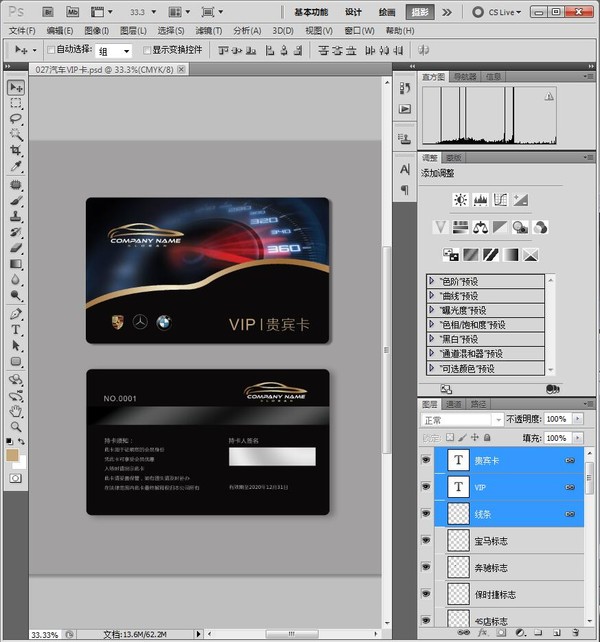The width and height of the screenshot is (600, 642).
Task: Click the foreground color swatch
Action: pyautogui.click(x=12, y=455)
